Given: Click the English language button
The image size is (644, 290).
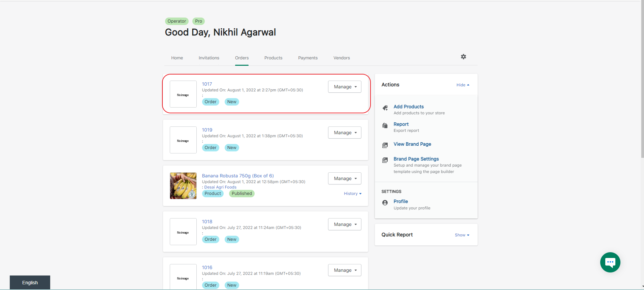Looking at the screenshot, I should click(30, 283).
